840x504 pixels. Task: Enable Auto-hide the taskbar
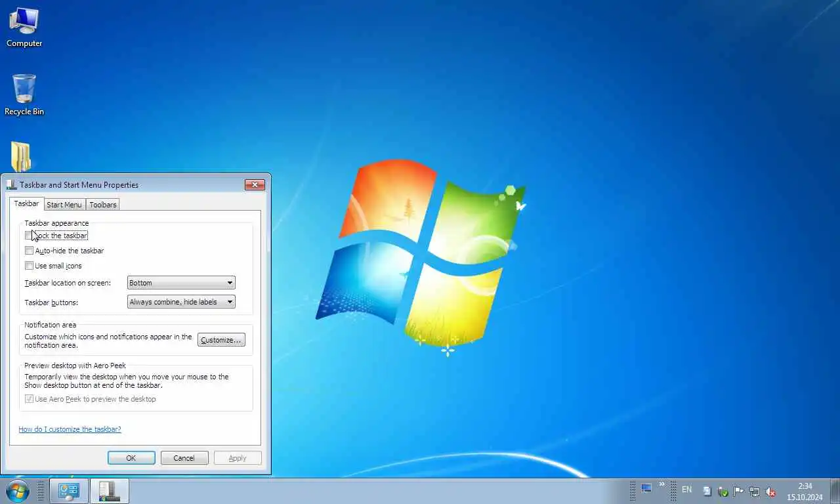pos(29,251)
